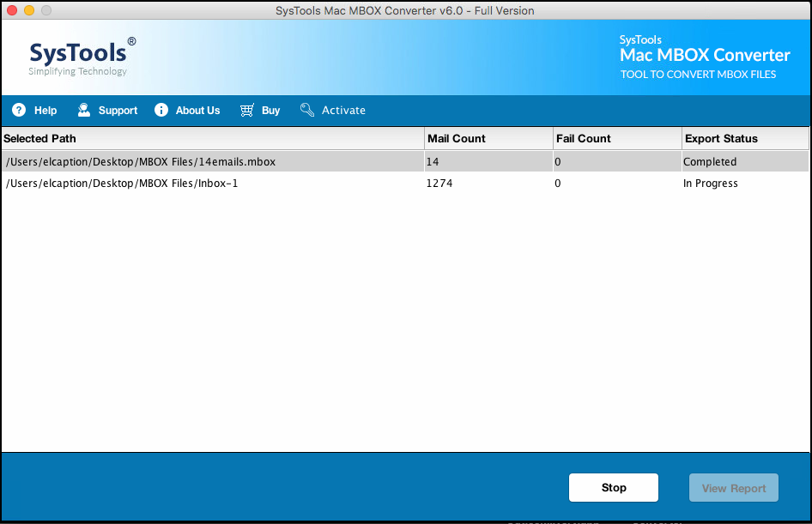The width and height of the screenshot is (812, 524).
Task: Click mail count value 1274
Action: coord(439,184)
